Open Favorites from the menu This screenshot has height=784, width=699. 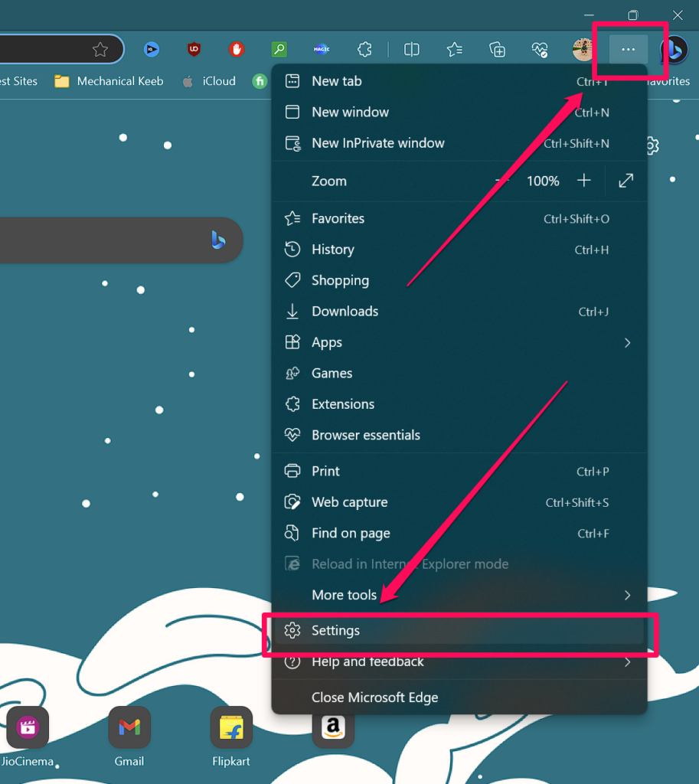(459, 218)
